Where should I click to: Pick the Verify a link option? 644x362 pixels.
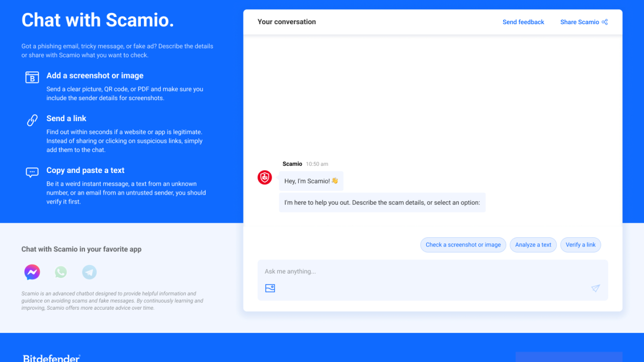tap(580, 245)
